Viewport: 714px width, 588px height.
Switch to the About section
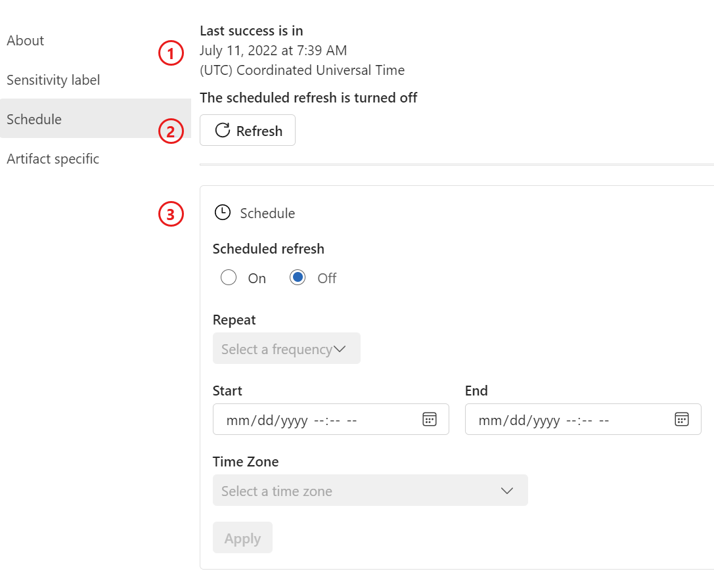tap(26, 40)
